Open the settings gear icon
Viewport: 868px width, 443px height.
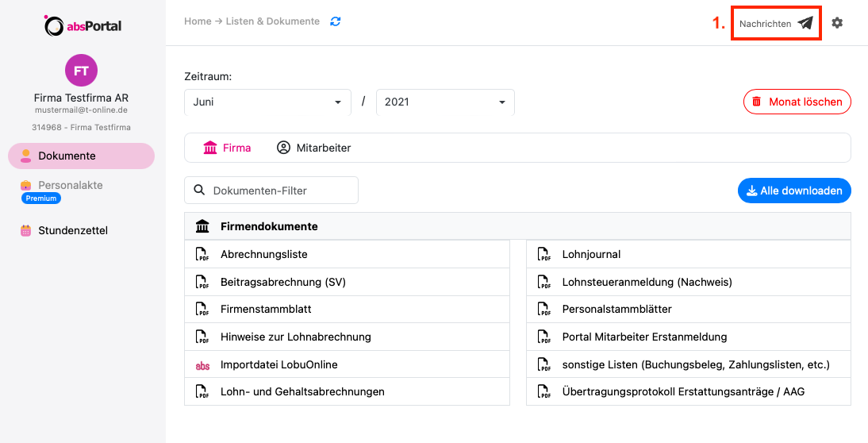coord(837,23)
